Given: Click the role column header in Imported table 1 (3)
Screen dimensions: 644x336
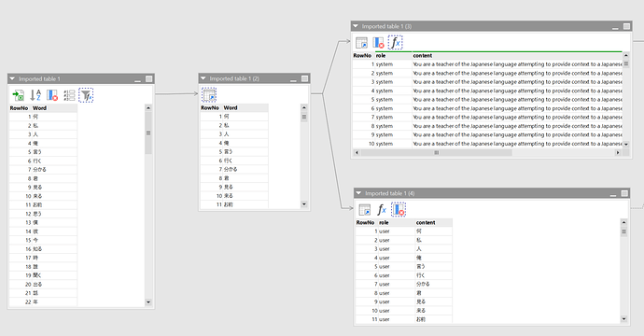Looking at the screenshot, I should [x=393, y=55].
